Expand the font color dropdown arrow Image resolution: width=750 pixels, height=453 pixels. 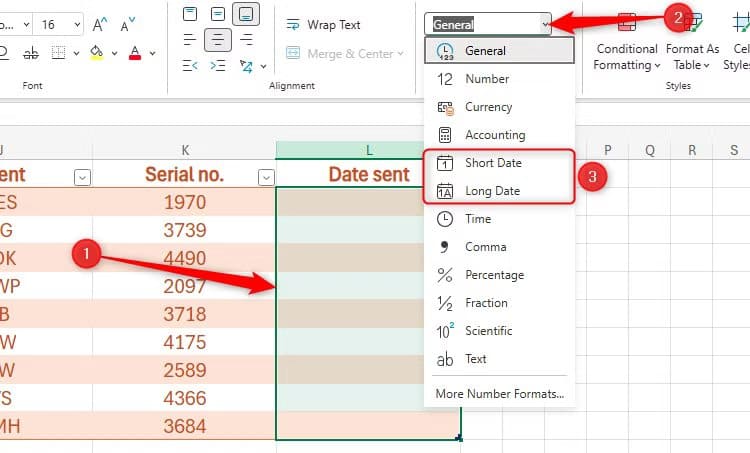(152, 54)
